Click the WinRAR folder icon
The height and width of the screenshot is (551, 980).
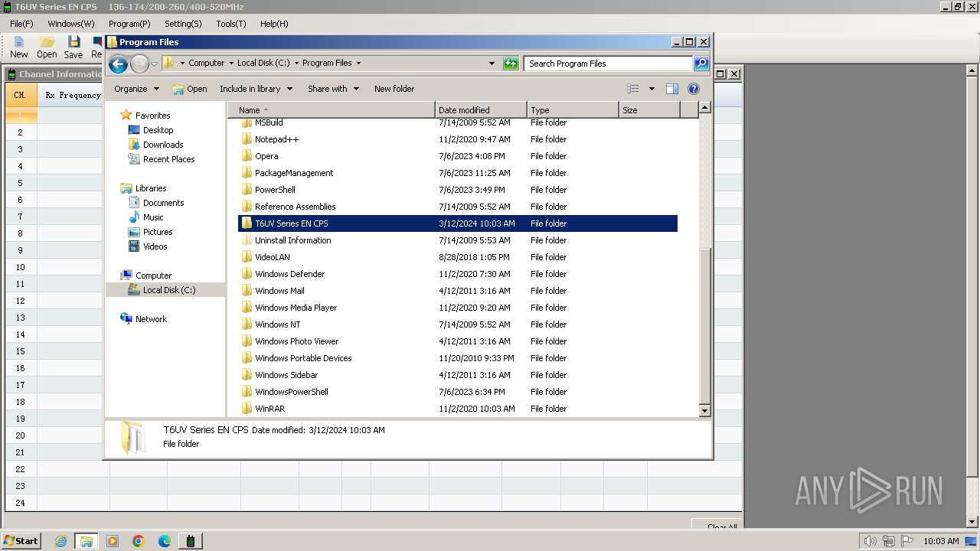point(247,409)
